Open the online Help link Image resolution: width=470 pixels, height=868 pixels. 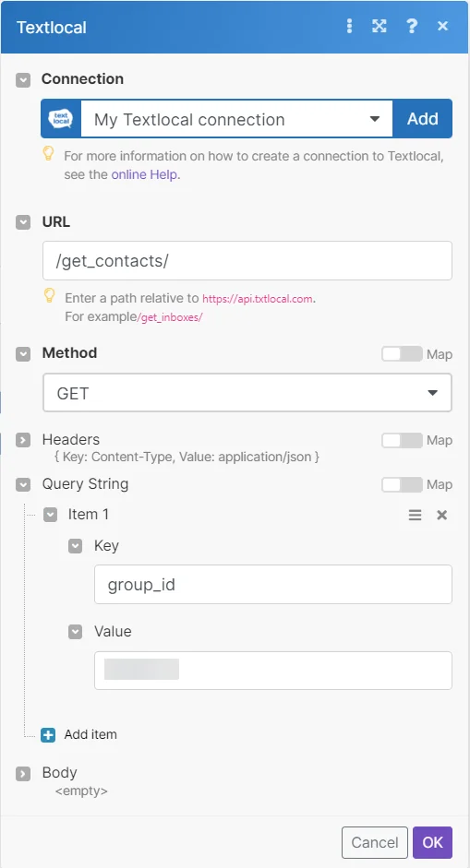click(145, 175)
